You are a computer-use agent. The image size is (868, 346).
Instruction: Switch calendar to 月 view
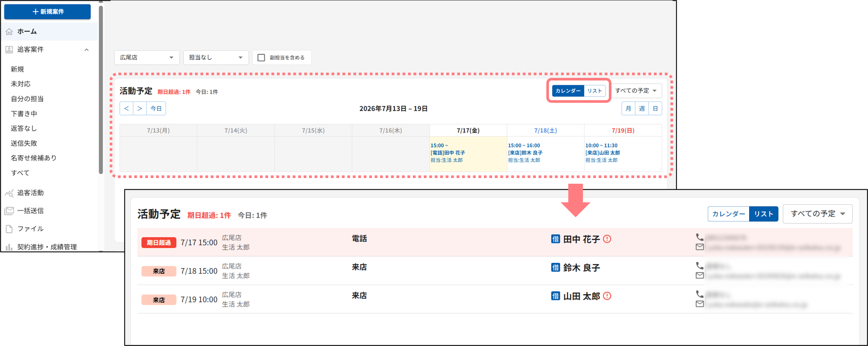pos(628,108)
